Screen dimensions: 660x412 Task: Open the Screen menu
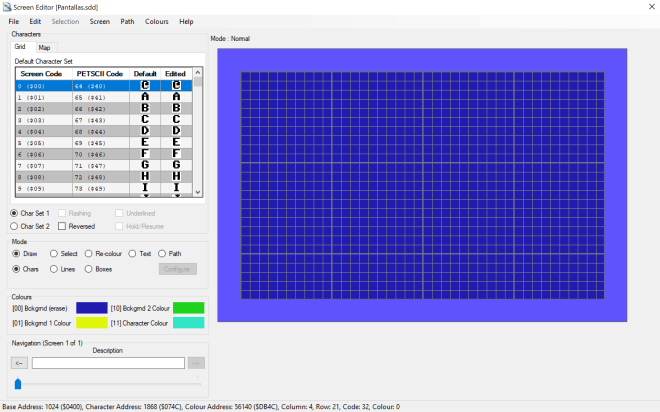pos(99,21)
